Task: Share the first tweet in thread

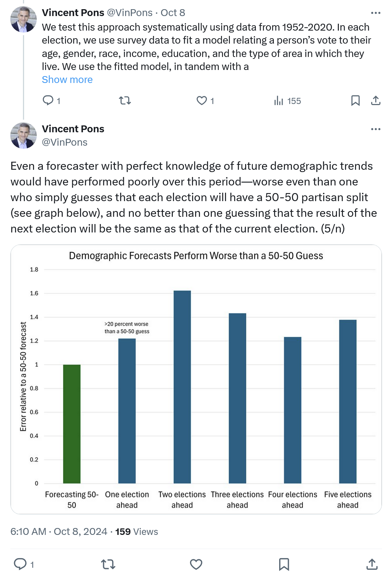Action: click(376, 101)
